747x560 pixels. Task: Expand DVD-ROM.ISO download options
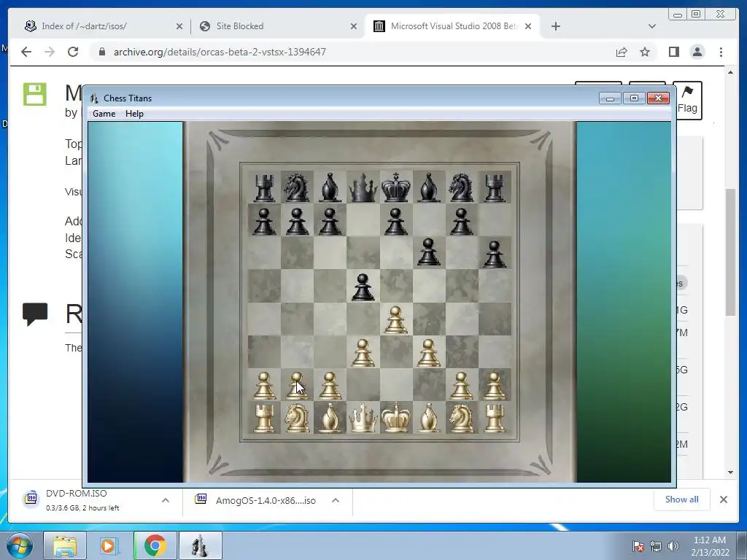[166, 500]
